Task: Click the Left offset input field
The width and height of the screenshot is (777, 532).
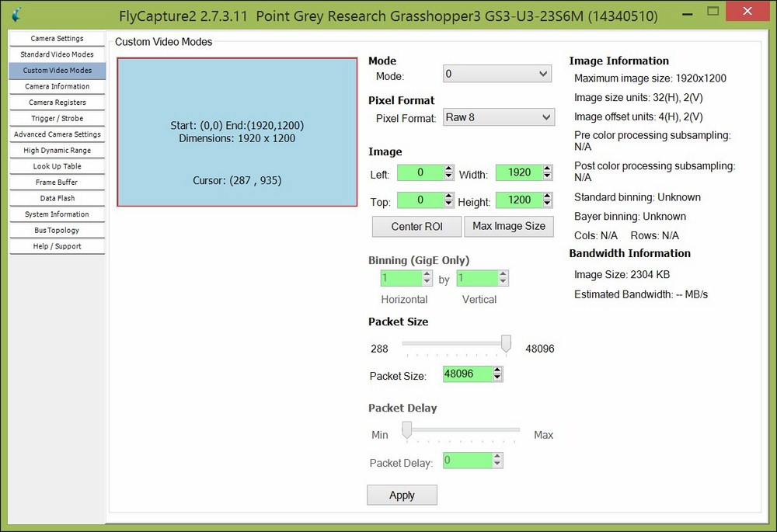Action: [420, 172]
